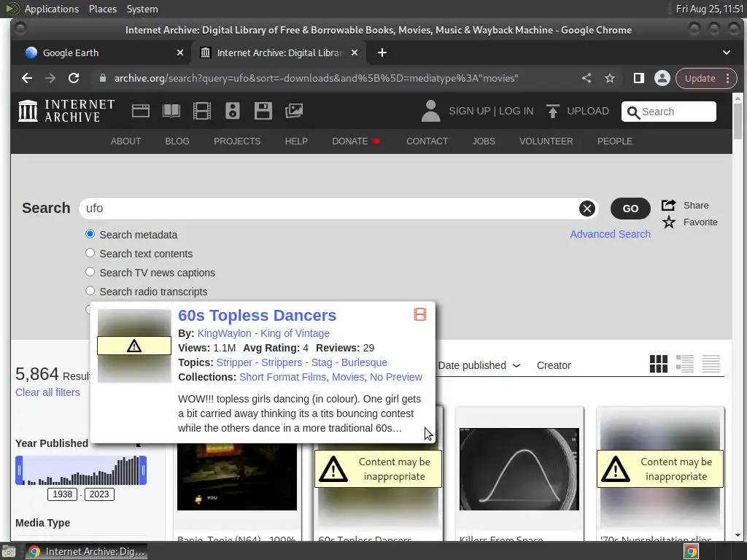This screenshot has height=560, width=747.
Task: Click the 2023 end year field
Action: point(99,494)
